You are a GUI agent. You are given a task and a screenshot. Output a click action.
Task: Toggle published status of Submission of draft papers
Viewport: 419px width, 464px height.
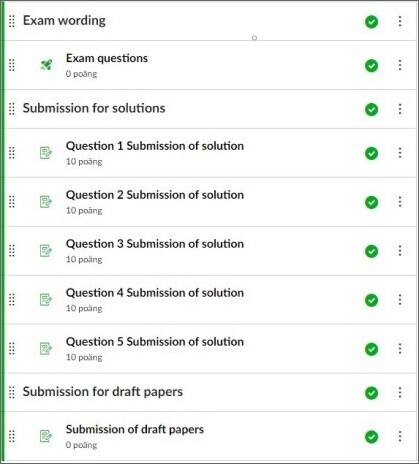(x=371, y=437)
